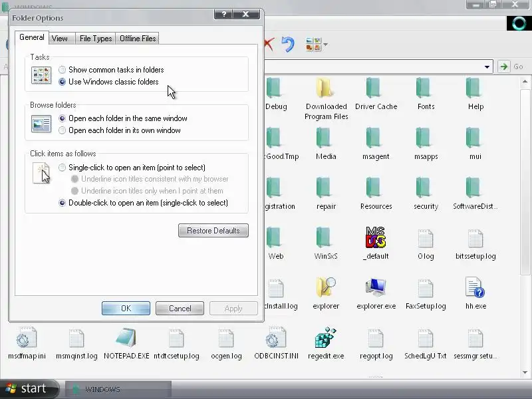Switch to the General tab
The image size is (532, 399).
(x=31, y=37)
